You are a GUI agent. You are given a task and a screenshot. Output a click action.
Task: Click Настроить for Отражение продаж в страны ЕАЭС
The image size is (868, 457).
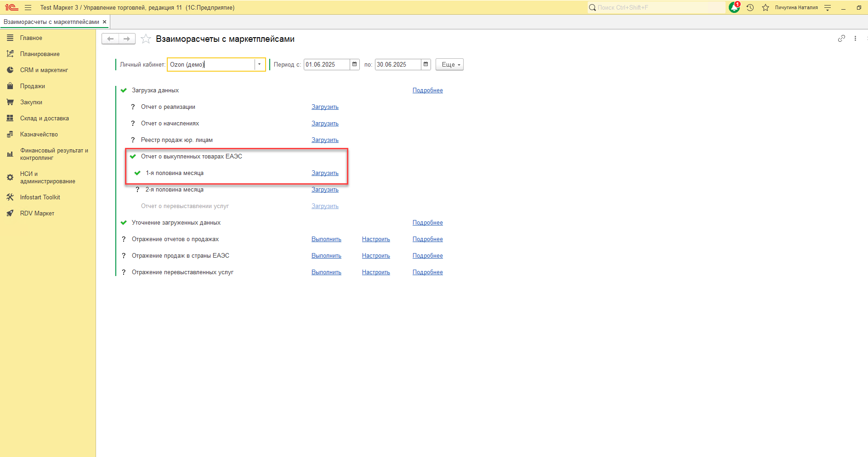click(376, 256)
